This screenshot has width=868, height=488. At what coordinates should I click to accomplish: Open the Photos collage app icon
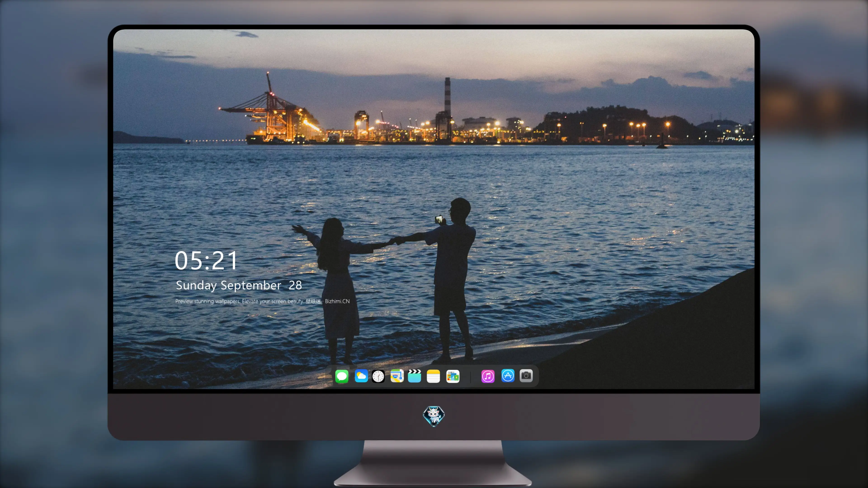[x=453, y=376]
